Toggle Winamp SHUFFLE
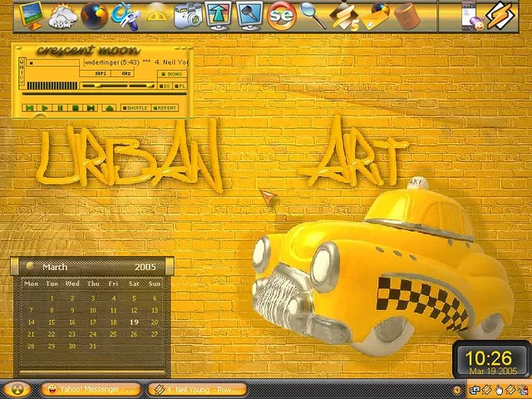Image resolution: width=532 pixels, height=399 pixels. click(x=135, y=108)
